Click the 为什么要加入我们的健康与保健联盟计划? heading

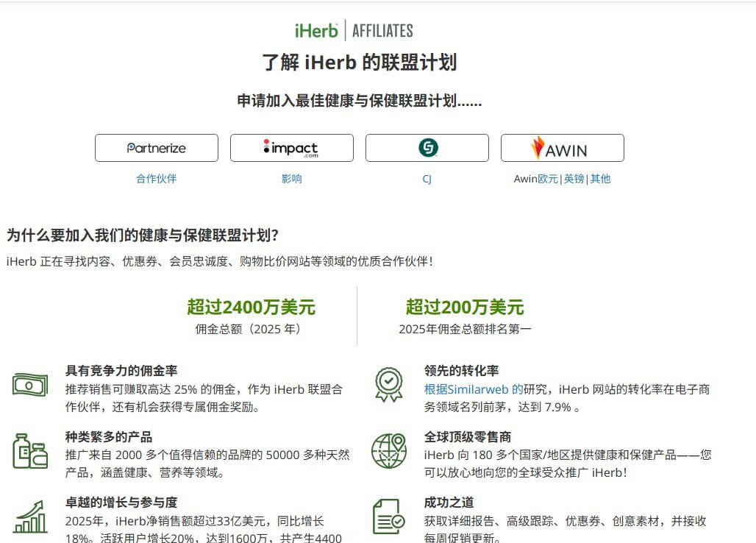pyautogui.click(x=143, y=235)
